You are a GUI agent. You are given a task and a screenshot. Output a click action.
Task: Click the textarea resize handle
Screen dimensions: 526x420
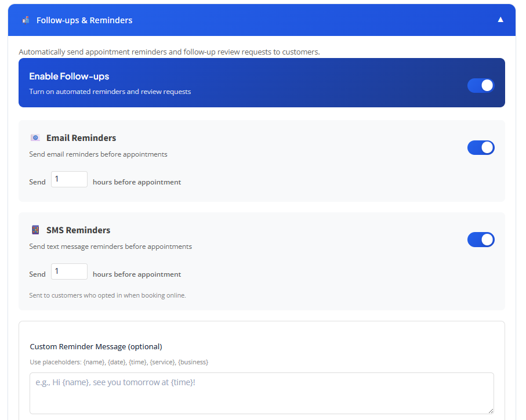pos(491,411)
